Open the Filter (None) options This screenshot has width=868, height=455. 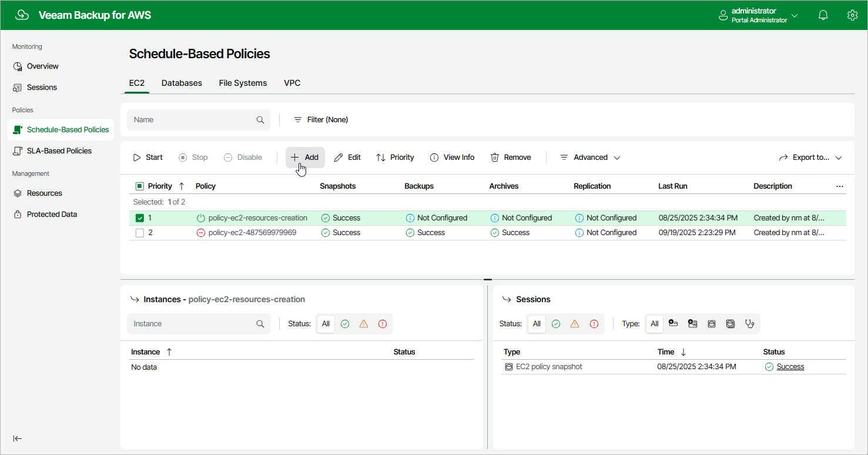click(x=321, y=120)
